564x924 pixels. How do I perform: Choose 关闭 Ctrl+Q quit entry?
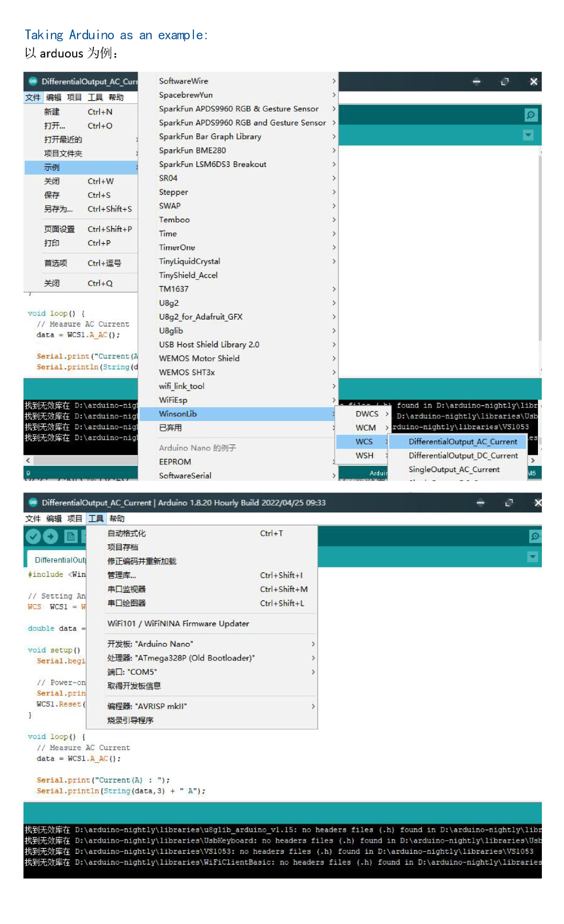click(81, 283)
